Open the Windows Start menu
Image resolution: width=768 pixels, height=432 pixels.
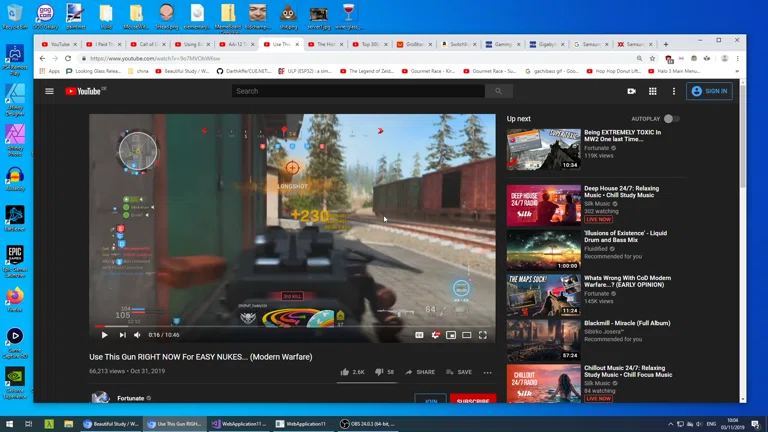point(9,424)
